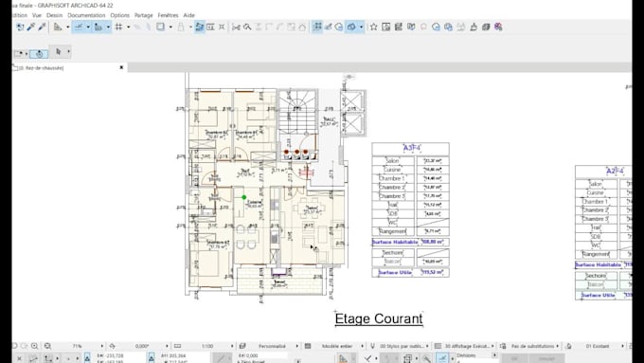The width and height of the screenshot is (644, 363).
Task: Open the trace reference options arrow
Action: click(170, 27)
